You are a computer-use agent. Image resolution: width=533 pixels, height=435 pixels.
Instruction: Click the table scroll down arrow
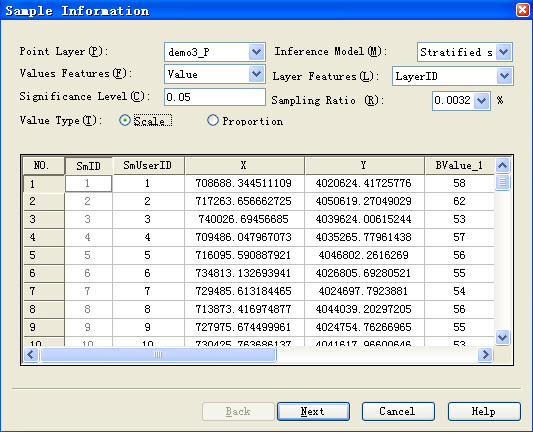[x=502, y=337]
